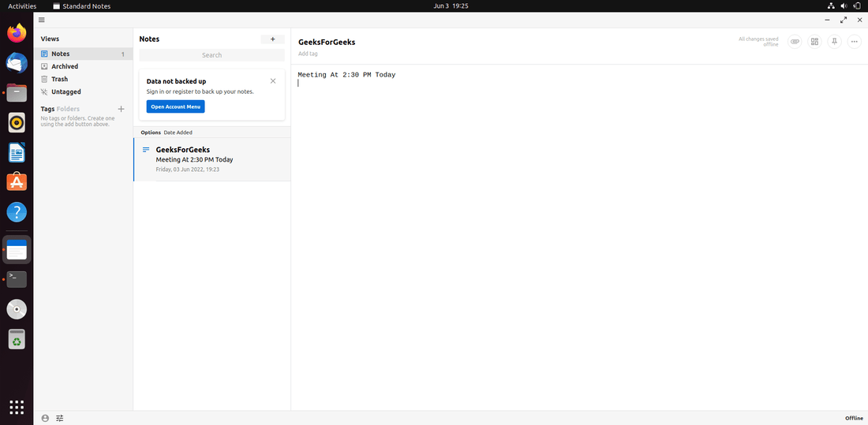Viewport: 868px width, 425px height.
Task: Switch to the Tags tab
Action: tap(47, 109)
